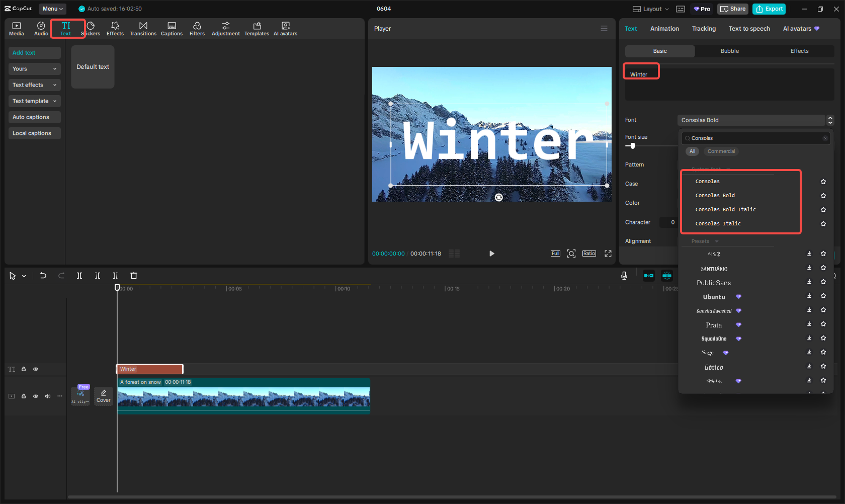
Task: Expand the Text effects section
Action: pos(34,85)
